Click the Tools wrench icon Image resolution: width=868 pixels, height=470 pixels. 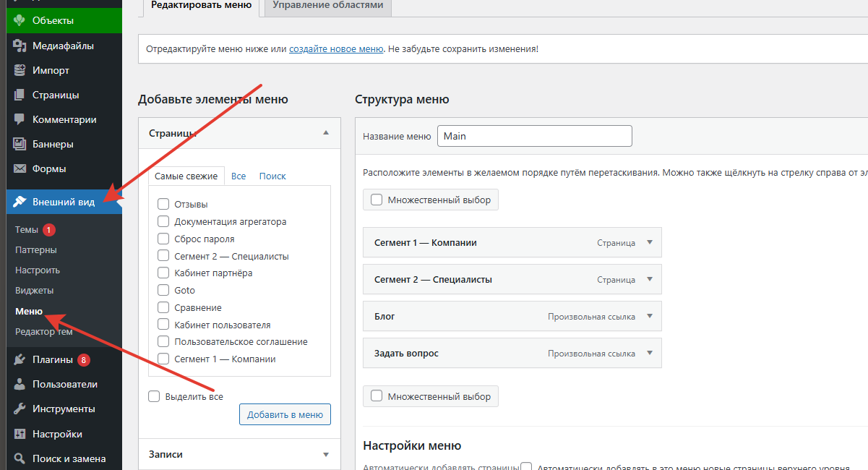coord(20,409)
